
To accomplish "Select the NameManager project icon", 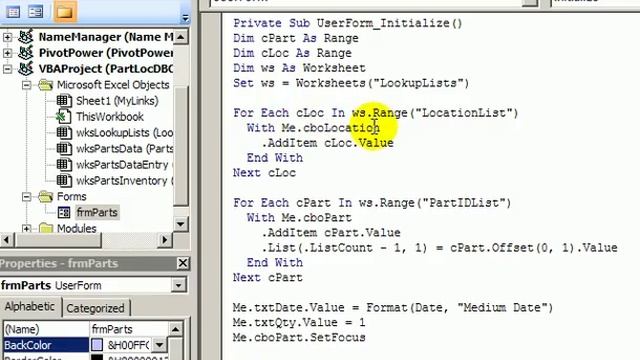I will 26,37.
